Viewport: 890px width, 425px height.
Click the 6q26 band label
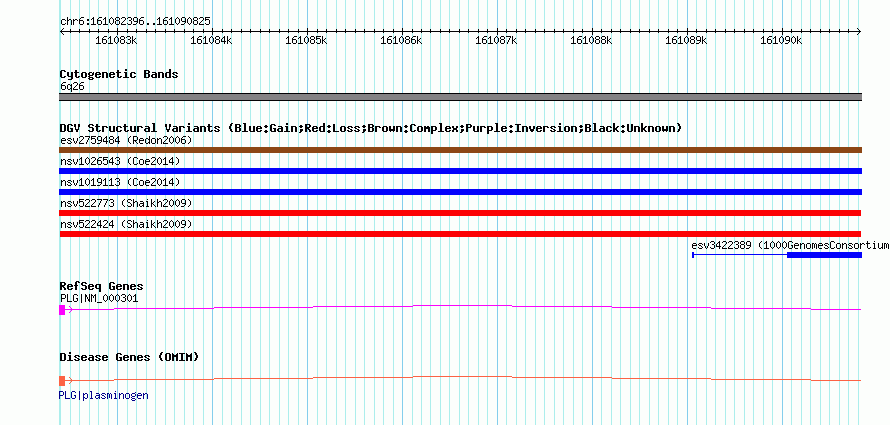tap(72, 87)
